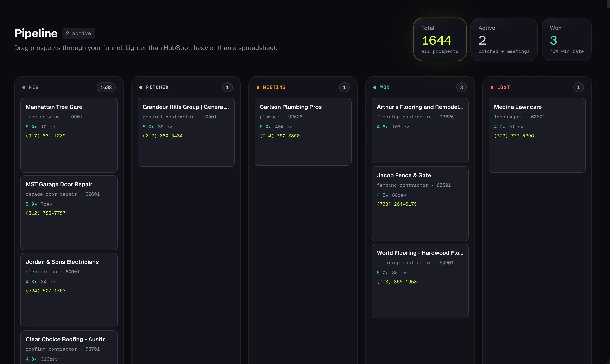Call Jacob Fence at (708) 264-6175
Viewport: 610px width, 364px height.
pyautogui.click(x=397, y=204)
